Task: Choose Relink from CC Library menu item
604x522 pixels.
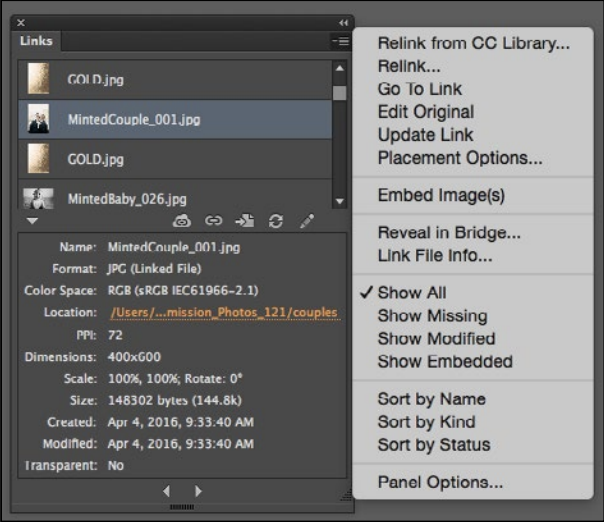Action: click(x=473, y=43)
